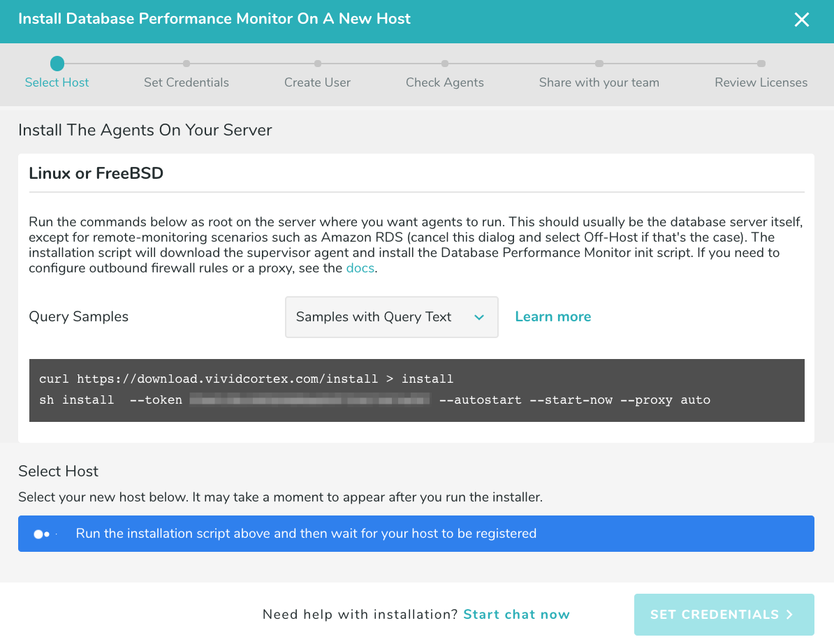
Task: Click the Learn more link
Action: coord(553,316)
